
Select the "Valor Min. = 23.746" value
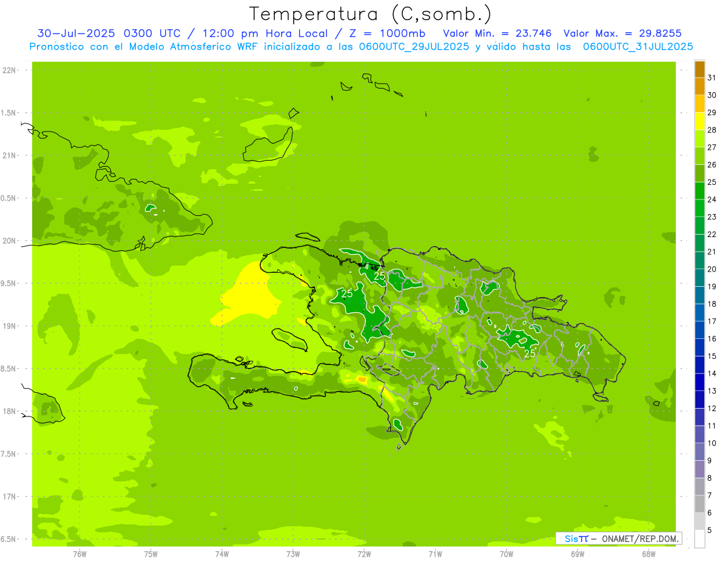click(497, 33)
